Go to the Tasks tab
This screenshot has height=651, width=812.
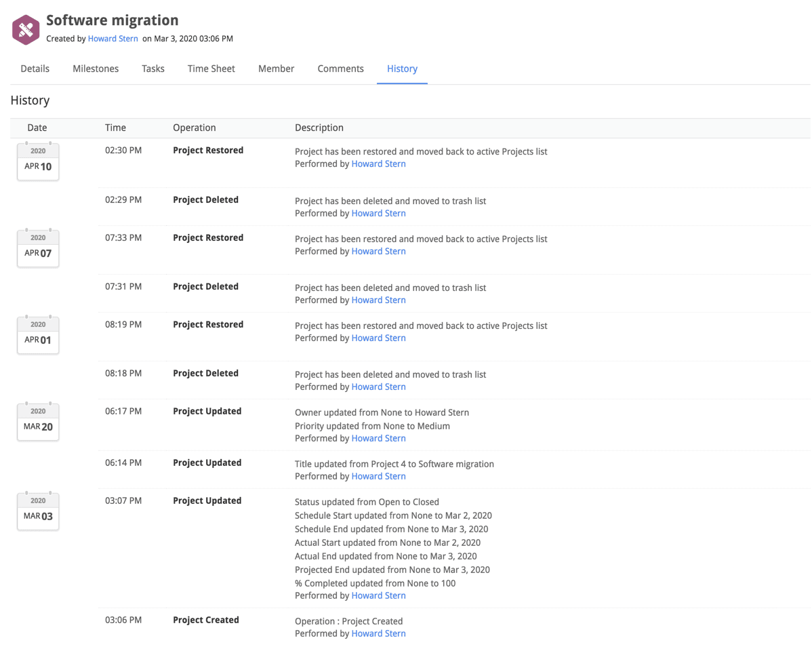click(x=153, y=68)
